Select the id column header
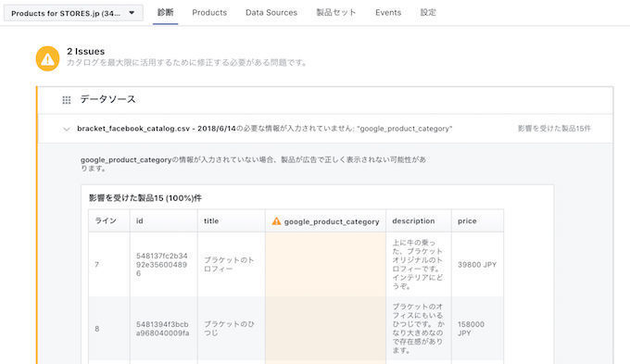This screenshot has height=364, width=630. (x=164, y=221)
